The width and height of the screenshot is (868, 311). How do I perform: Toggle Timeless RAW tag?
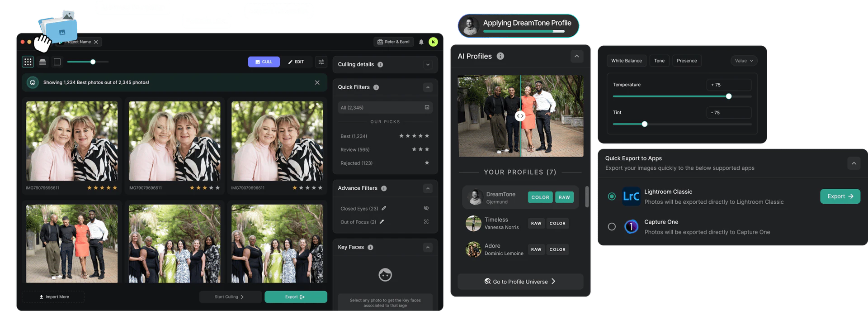(536, 223)
